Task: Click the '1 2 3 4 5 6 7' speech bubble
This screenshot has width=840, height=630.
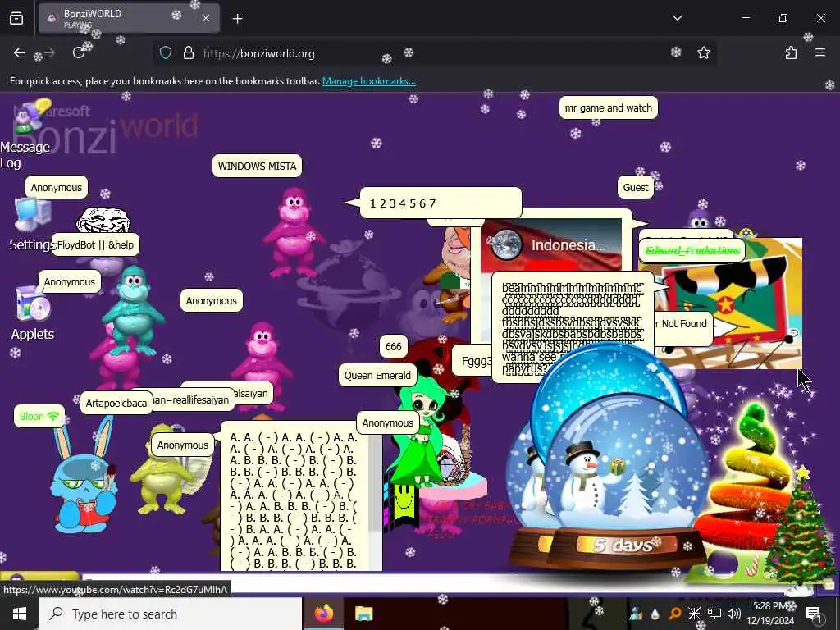Action: tap(441, 203)
